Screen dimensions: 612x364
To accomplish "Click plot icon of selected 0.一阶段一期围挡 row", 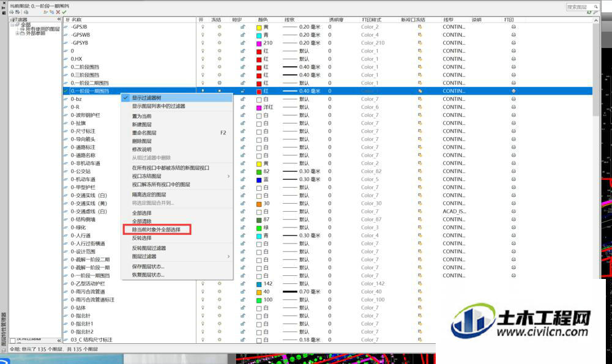I will pos(513,91).
